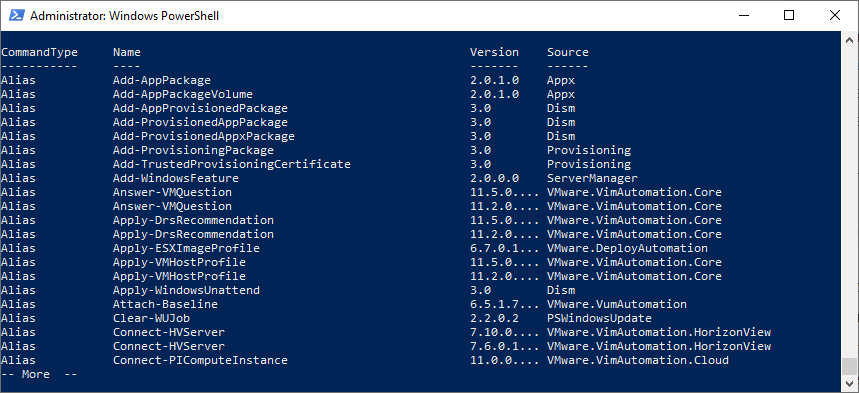Select Add-ProvisioningPackage text
Screen dimensions: 859x393
pos(193,150)
